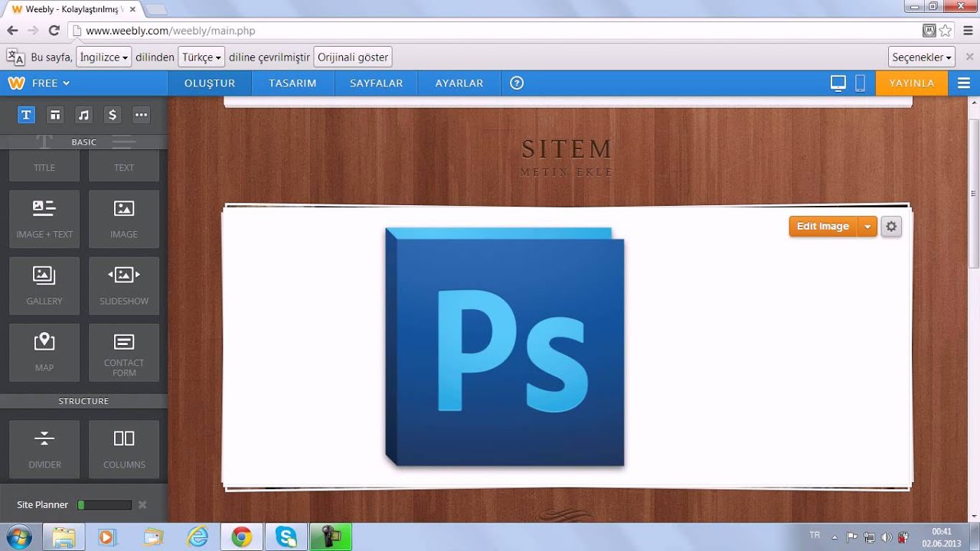Choose the Gallery element
This screenshot has height=551, width=980.
44,285
